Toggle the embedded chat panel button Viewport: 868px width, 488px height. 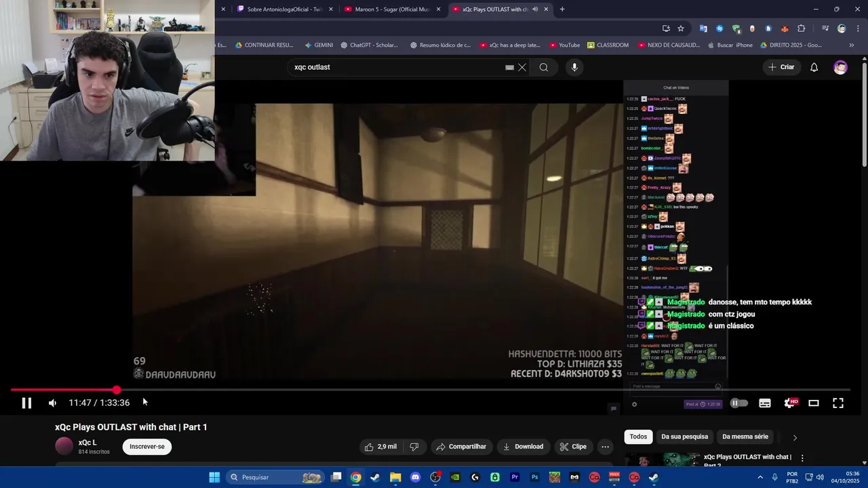coord(613,408)
